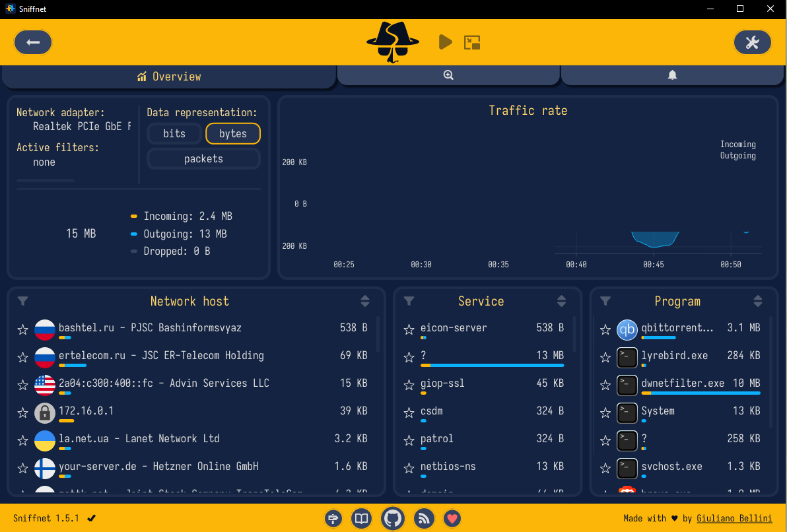The height and width of the screenshot is (532, 787).
Task: Open the GitHub repository icon
Action: click(x=392, y=518)
